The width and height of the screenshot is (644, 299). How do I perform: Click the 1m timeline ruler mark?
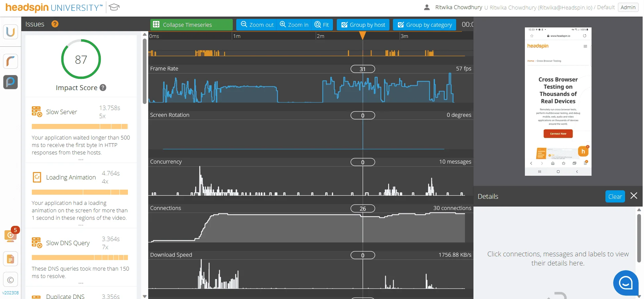[237, 36]
